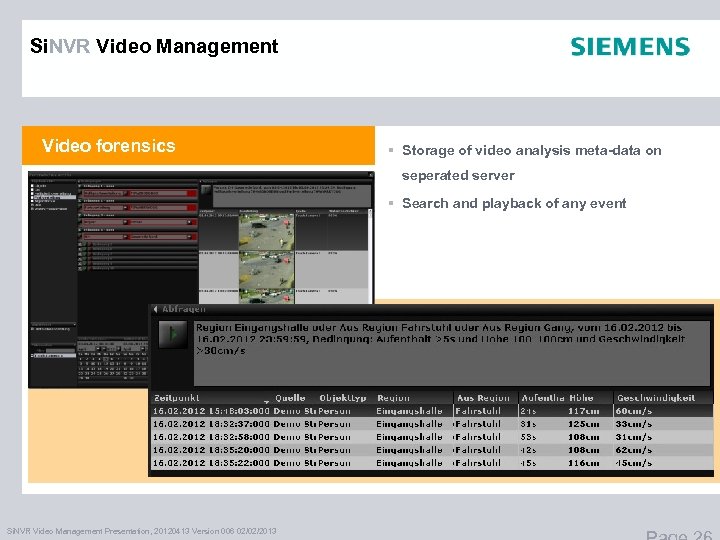
Task: Sort by the Region column header
Action: click(393, 398)
